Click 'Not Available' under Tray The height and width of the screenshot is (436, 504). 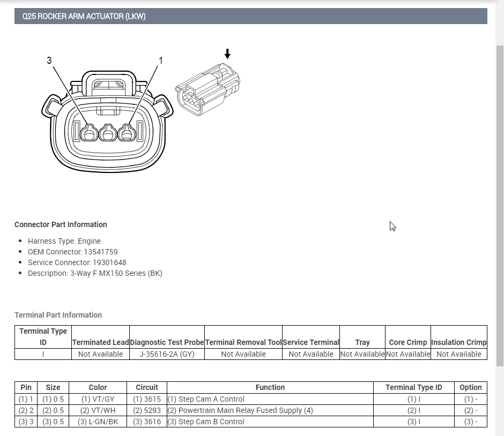click(x=362, y=354)
